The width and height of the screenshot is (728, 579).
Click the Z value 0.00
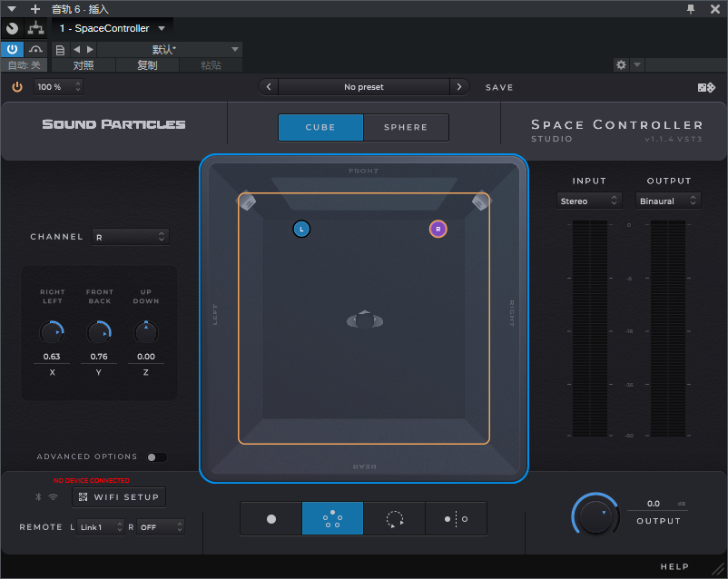[x=146, y=357]
